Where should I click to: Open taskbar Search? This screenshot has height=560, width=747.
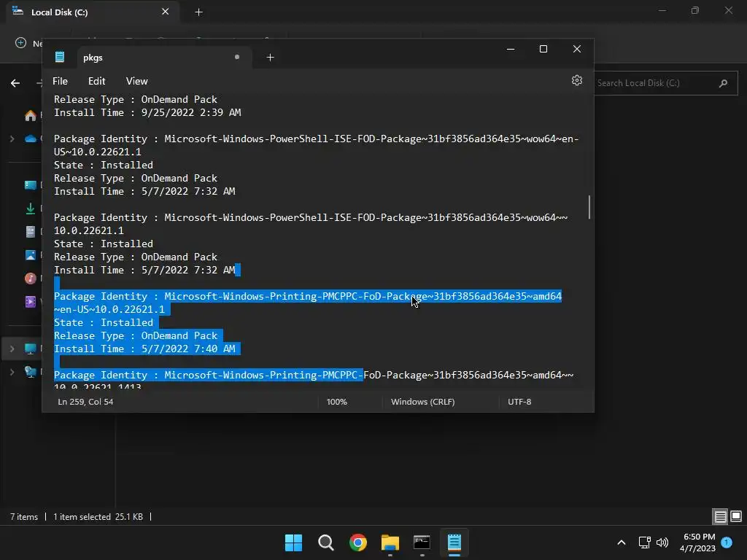pos(326,542)
